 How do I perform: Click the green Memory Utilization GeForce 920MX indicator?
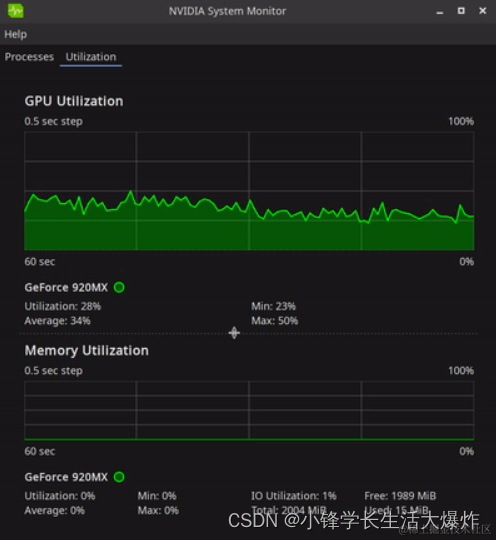pyautogui.click(x=119, y=477)
